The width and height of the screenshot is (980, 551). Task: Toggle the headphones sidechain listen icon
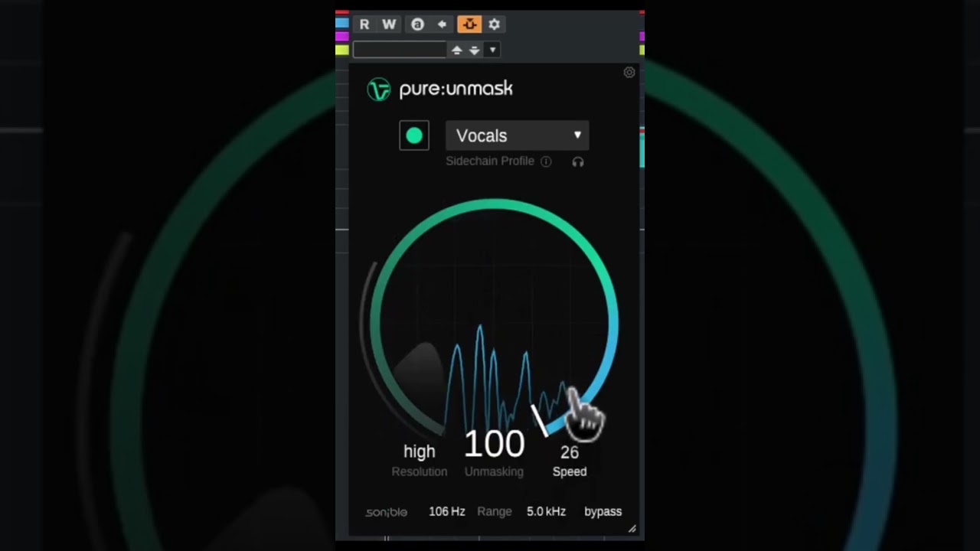pos(578,161)
